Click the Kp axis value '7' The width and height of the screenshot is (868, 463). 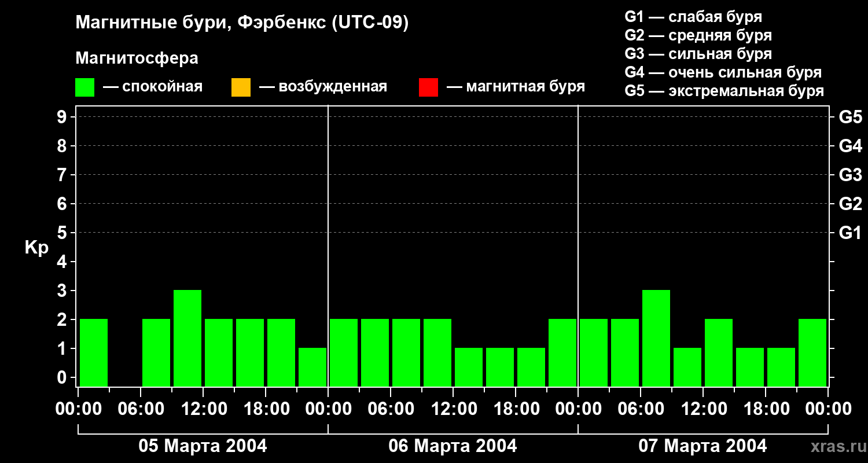pos(63,175)
